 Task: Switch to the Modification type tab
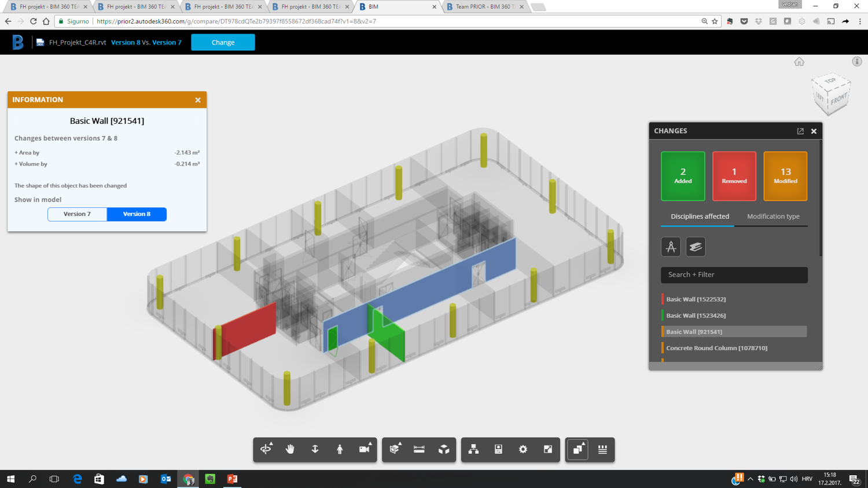tap(773, 217)
